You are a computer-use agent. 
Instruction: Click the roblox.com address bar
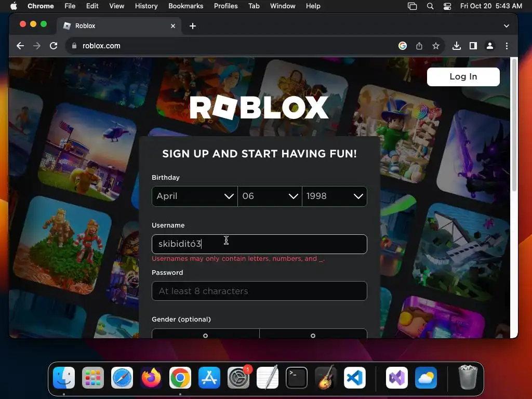[x=231, y=46]
